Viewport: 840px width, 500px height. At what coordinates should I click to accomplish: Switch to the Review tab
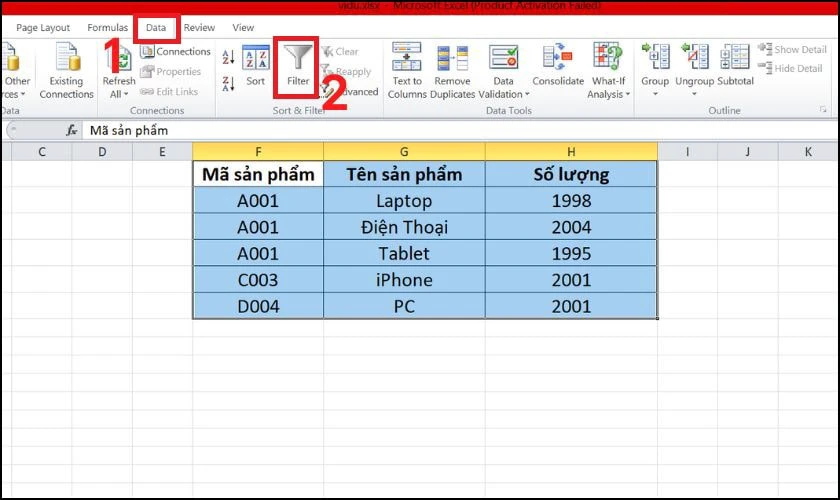point(199,28)
